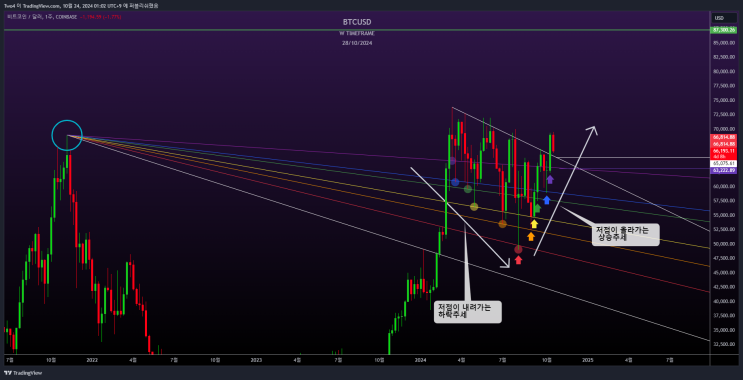Image resolution: width=743 pixels, height=380 pixels.
Task: Open the 비트코인 / 달러 COINBASE symbol legend
Action: point(42,17)
